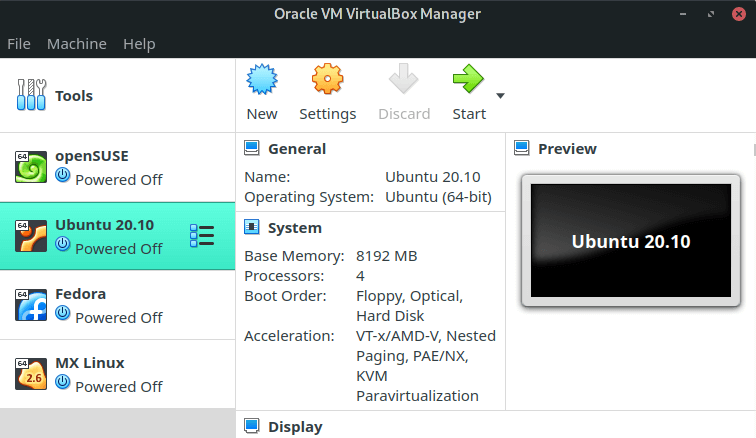Click the details pane vertical scrollbar
Viewport: 756px width, 438px height.
pos(754,150)
